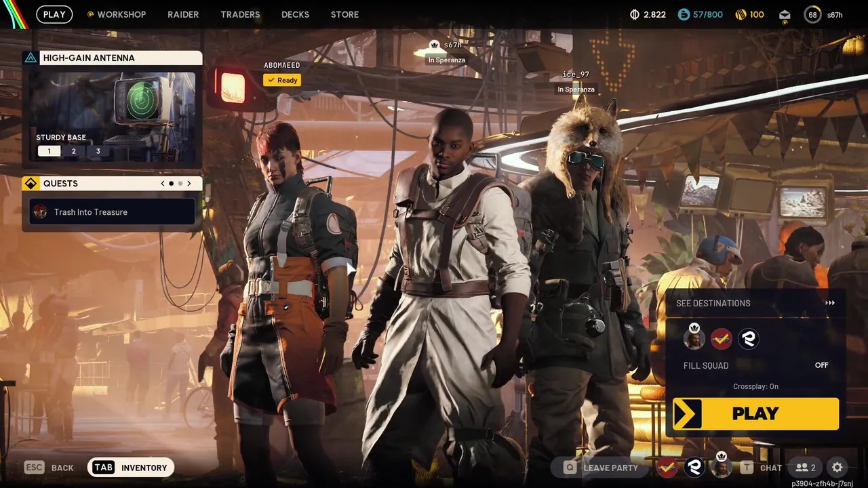Image resolution: width=868 pixels, height=488 pixels.
Task: Click the level 68 progress ring badge
Action: click(x=812, y=14)
